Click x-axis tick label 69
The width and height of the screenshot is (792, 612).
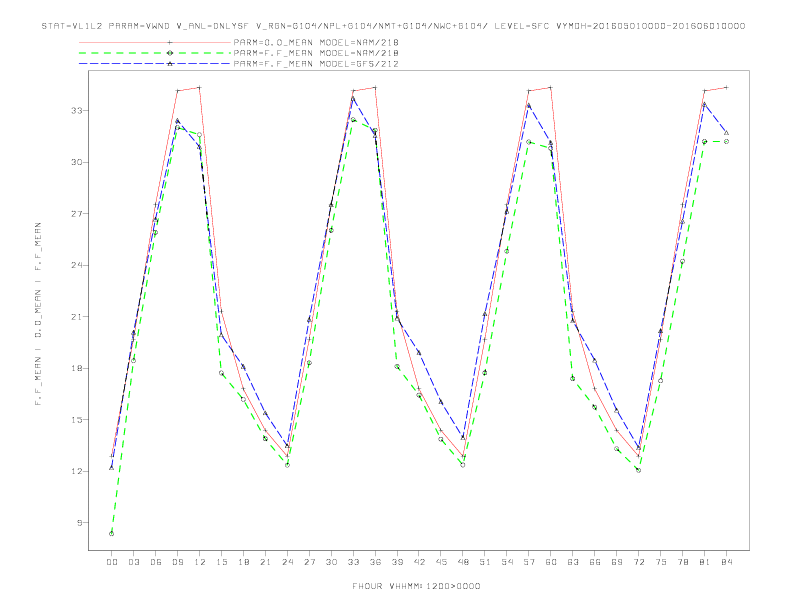[x=617, y=562]
